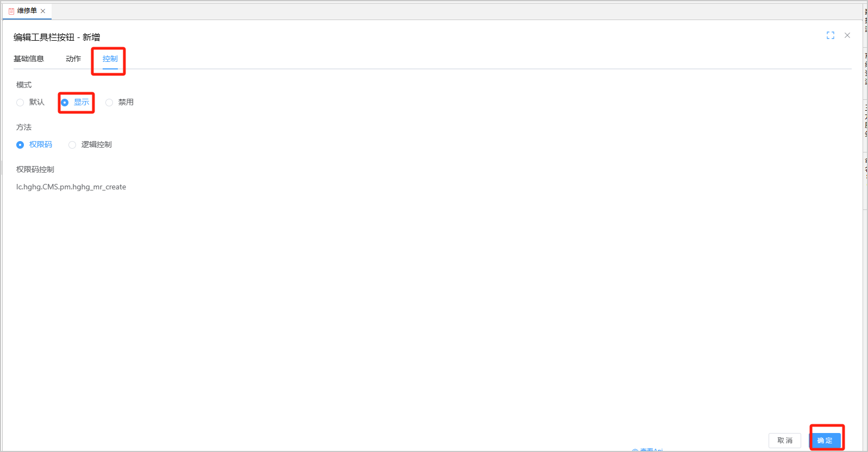868x452 pixels.
Task: Click the 维修单 document icon
Action: (x=11, y=11)
